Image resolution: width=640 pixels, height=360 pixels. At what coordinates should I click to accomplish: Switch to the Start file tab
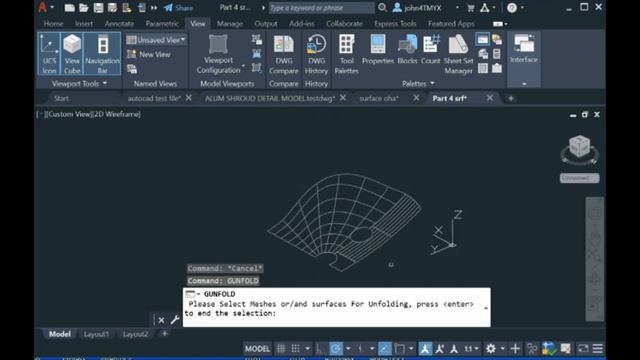[61, 98]
